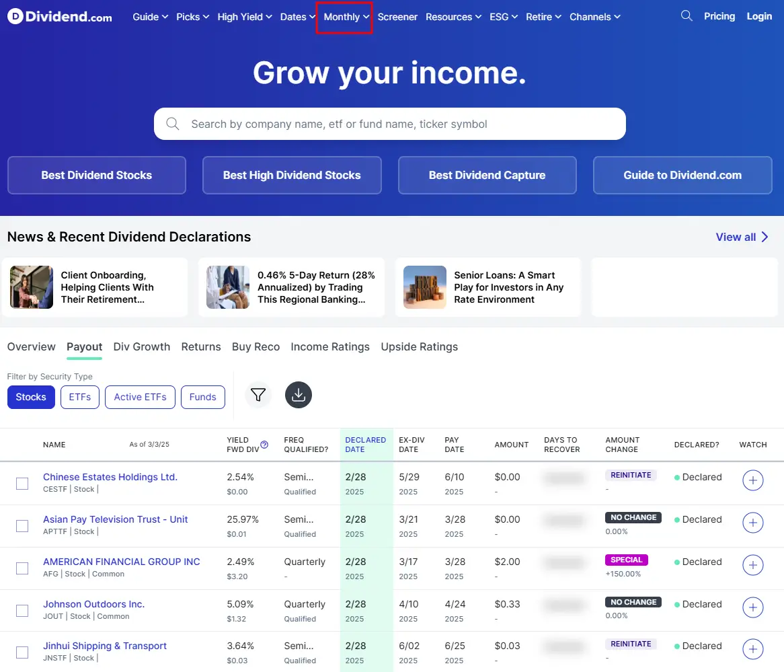Open Best Dividend Capture button
The width and height of the screenshot is (784, 672).
[487, 175]
